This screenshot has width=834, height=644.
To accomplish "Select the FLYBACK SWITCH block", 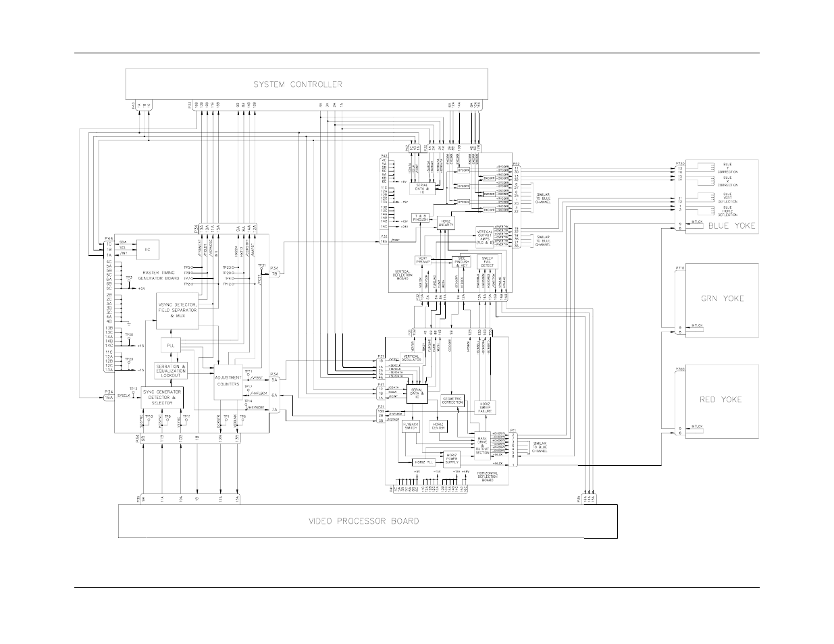I will (411, 426).
